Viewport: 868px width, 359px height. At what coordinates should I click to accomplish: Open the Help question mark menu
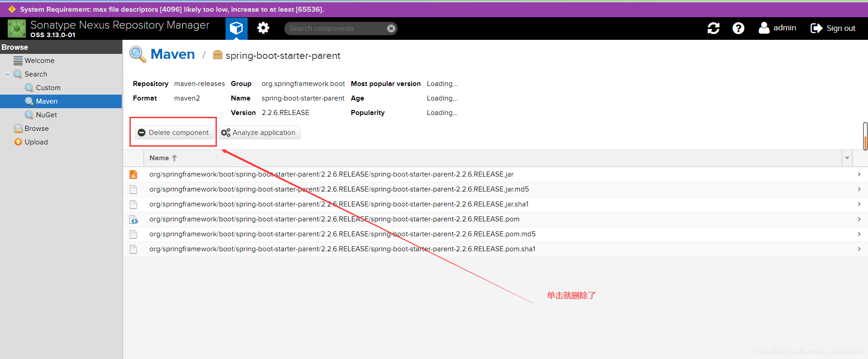739,28
